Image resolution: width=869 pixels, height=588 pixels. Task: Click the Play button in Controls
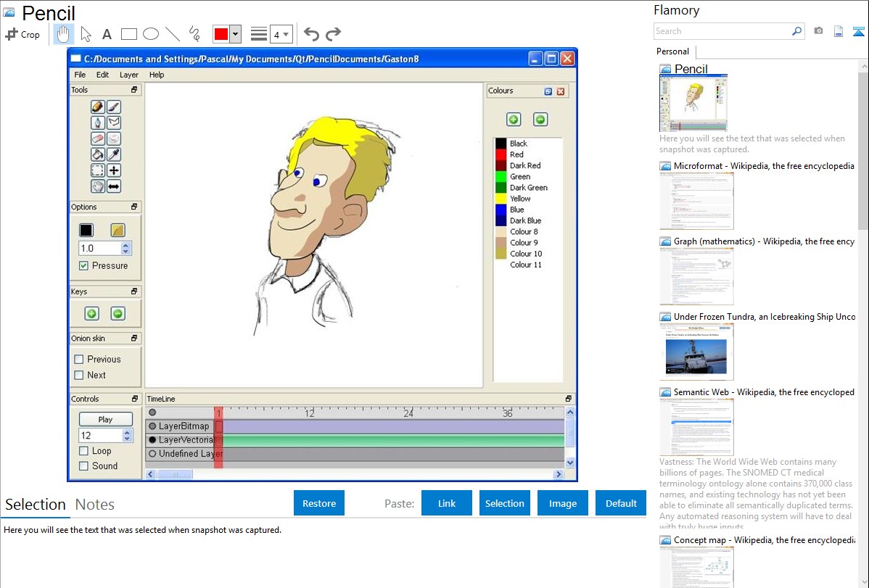pyautogui.click(x=105, y=420)
